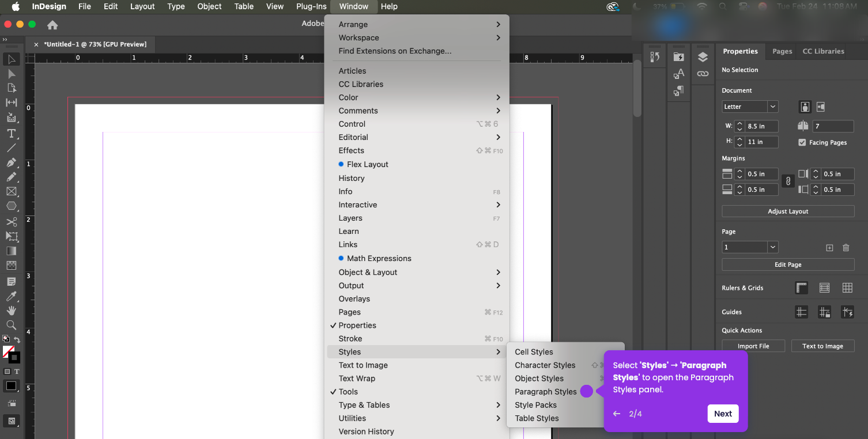Viewport: 868px width, 439px height.
Task: Click the Edit Page button
Action: pyautogui.click(x=788, y=264)
